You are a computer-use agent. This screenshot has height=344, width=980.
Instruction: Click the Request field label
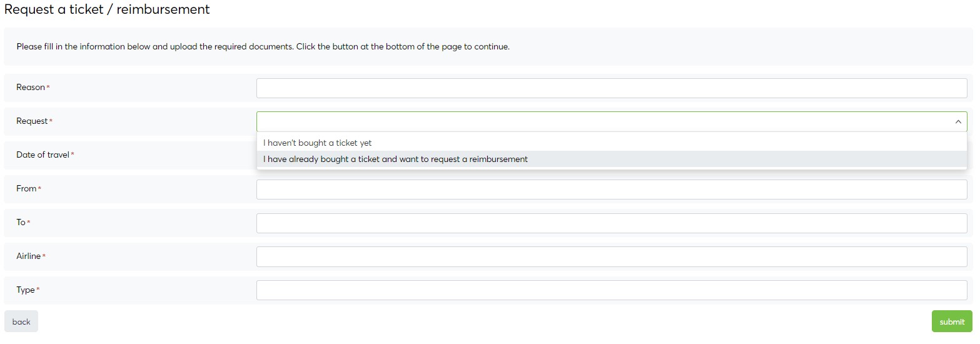point(32,121)
